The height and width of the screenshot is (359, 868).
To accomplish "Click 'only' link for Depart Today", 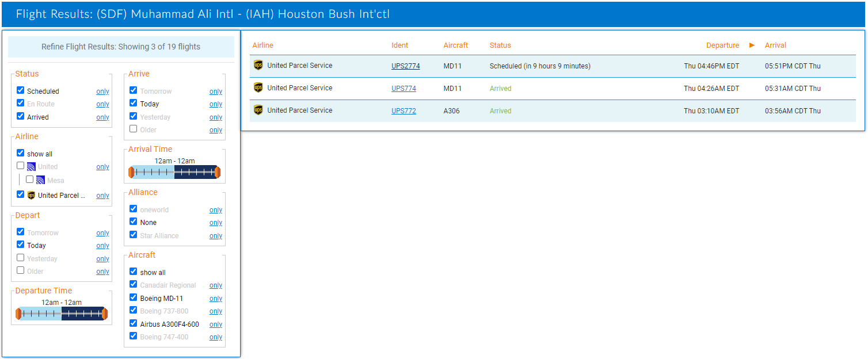I will pos(102,246).
